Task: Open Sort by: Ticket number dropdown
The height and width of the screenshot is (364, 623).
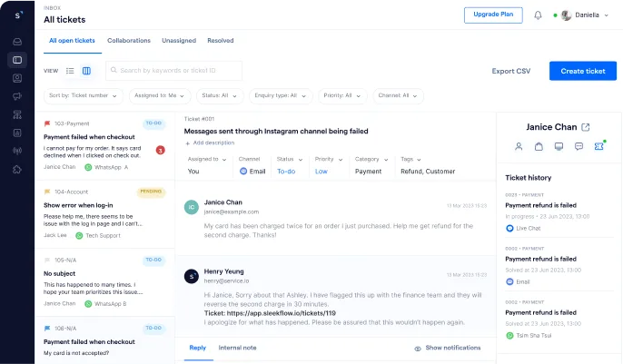Action: point(83,95)
